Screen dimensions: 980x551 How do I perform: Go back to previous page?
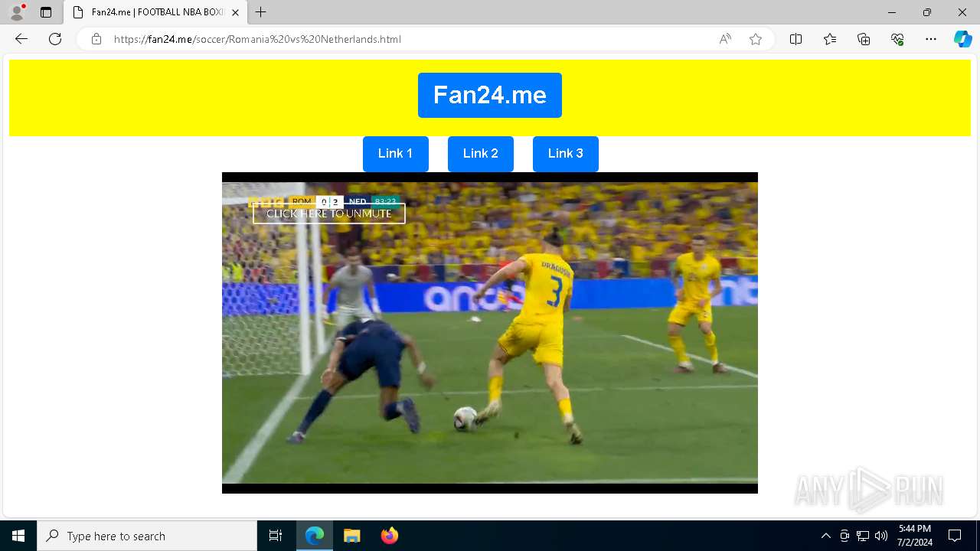click(21, 39)
